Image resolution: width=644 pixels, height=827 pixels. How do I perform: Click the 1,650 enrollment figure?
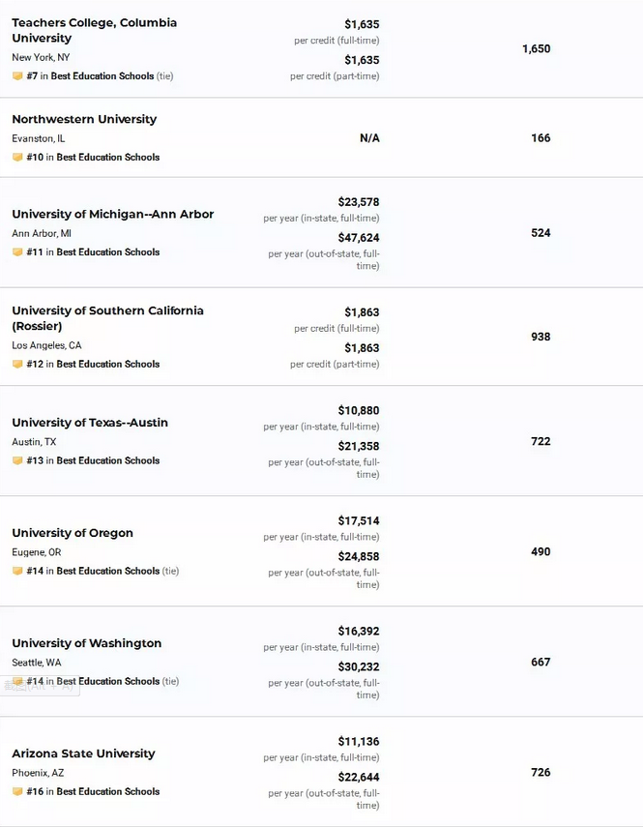click(x=537, y=48)
